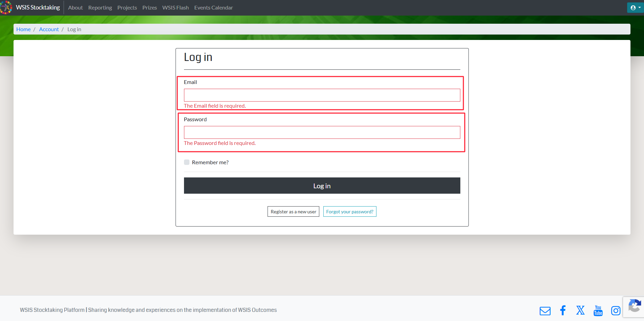Image resolution: width=644 pixels, height=321 pixels.
Task: Focus the Password input field
Action: pos(322,132)
